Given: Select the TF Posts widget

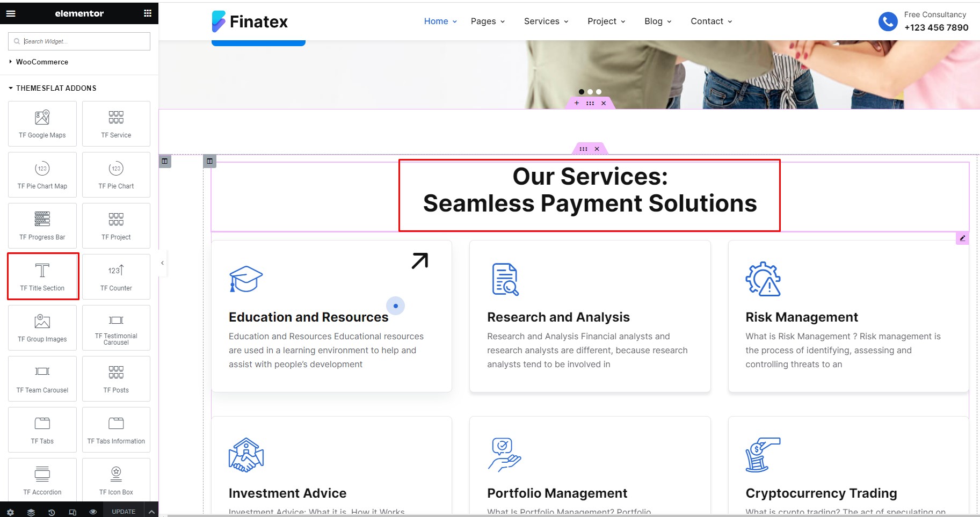Looking at the screenshot, I should [116, 378].
